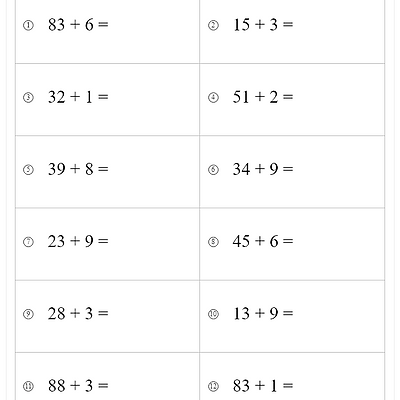Select the problem 32 + 1 =
This screenshot has width=400, height=400.
pos(78,97)
